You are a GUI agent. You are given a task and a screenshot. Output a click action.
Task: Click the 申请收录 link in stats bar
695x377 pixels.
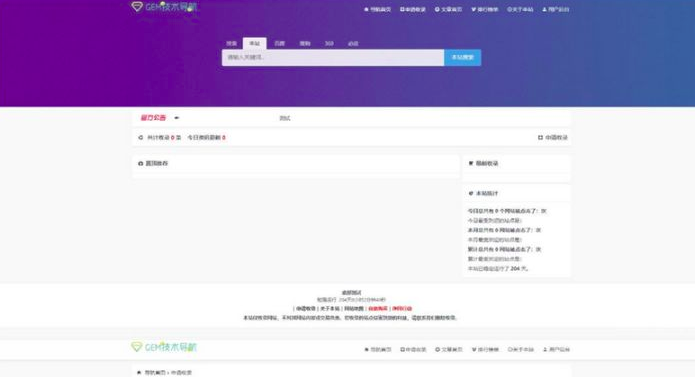(x=556, y=138)
